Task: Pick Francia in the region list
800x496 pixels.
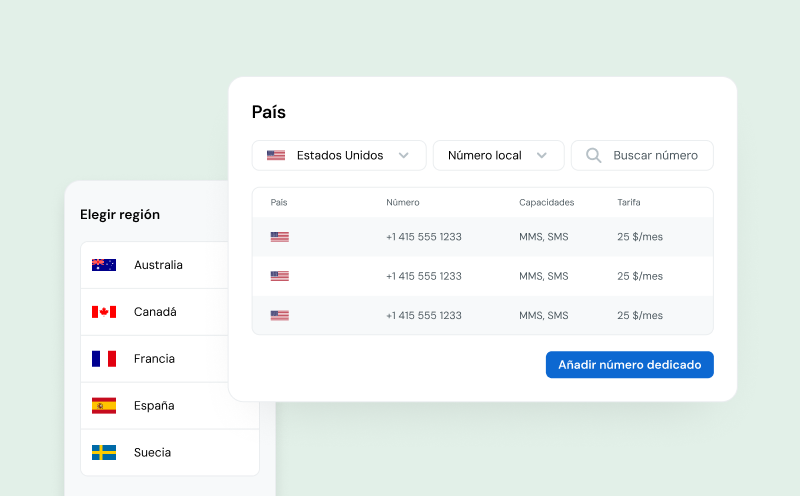Action: [x=154, y=359]
